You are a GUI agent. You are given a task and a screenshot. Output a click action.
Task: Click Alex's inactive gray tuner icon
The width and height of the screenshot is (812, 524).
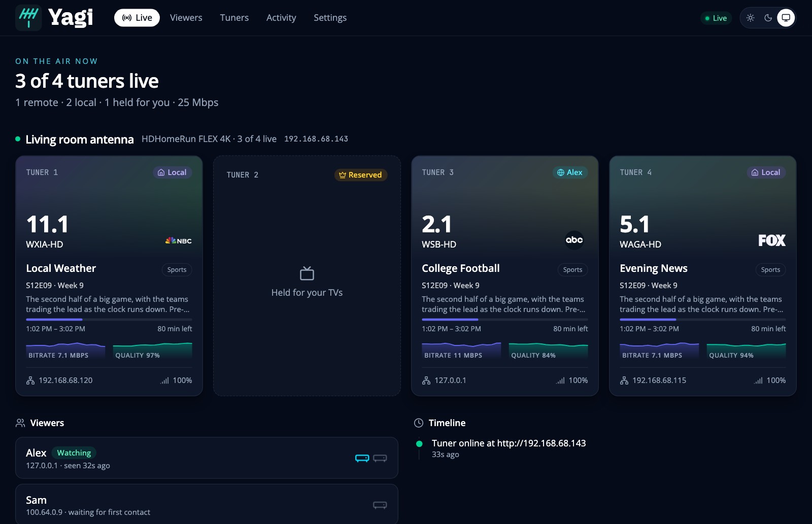coord(380,458)
